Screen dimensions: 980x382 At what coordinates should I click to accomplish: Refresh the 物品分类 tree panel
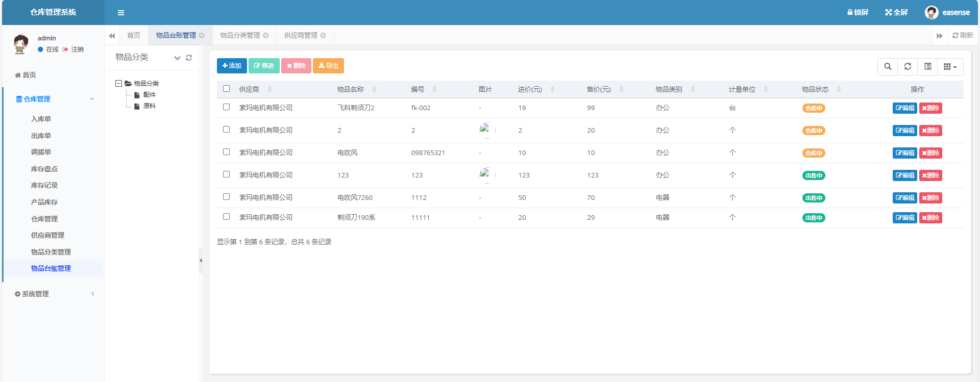coord(189,58)
